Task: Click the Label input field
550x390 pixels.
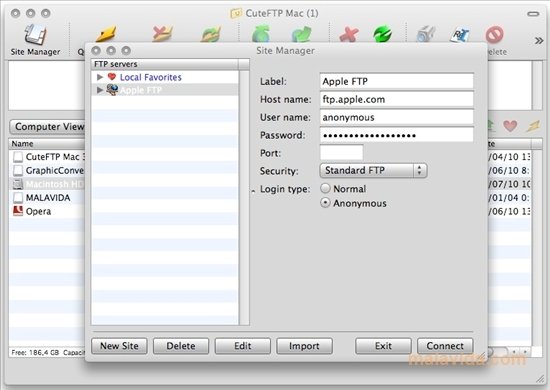Action: tap(396, 81)
